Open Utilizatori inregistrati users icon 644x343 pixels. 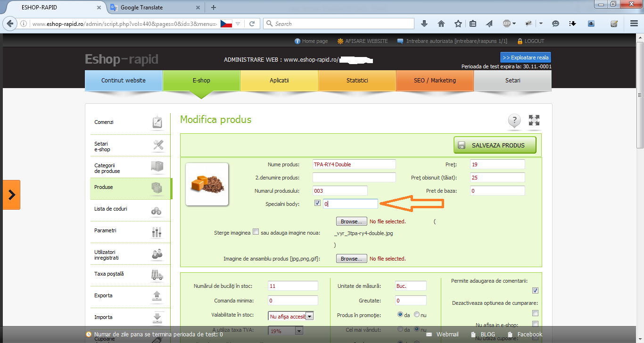(x=157, y=254)
